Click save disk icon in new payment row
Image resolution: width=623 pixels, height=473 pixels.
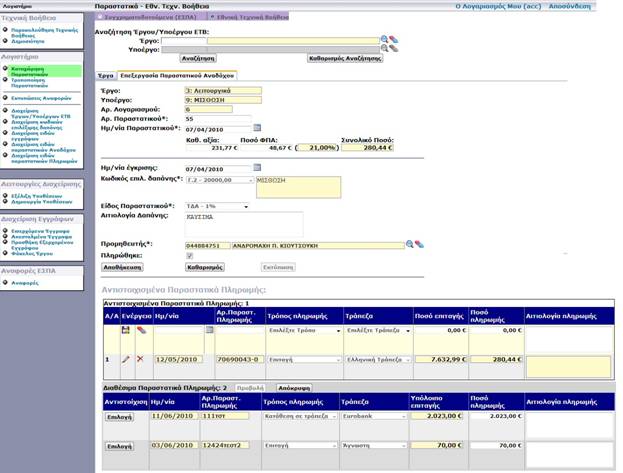126,329
